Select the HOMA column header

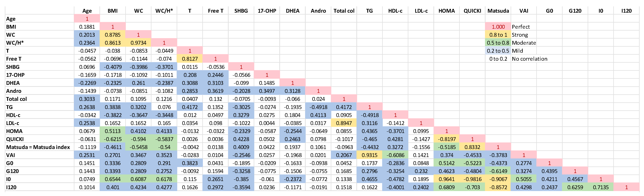[x=447, y=11]
